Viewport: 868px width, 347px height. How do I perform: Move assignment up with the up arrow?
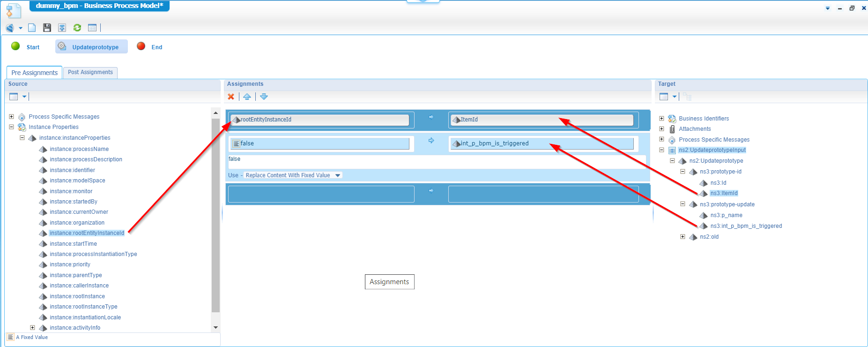click(x=247, y=97)
